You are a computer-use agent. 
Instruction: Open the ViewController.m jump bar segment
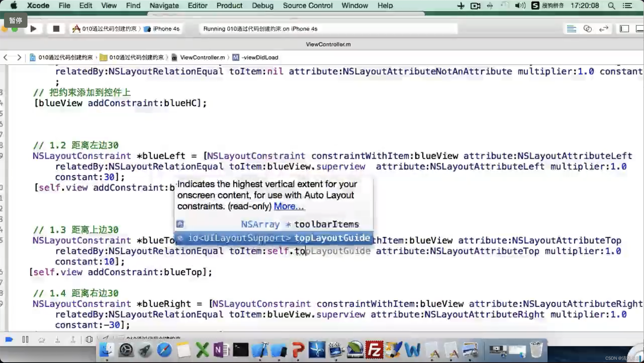pos(202,57)
